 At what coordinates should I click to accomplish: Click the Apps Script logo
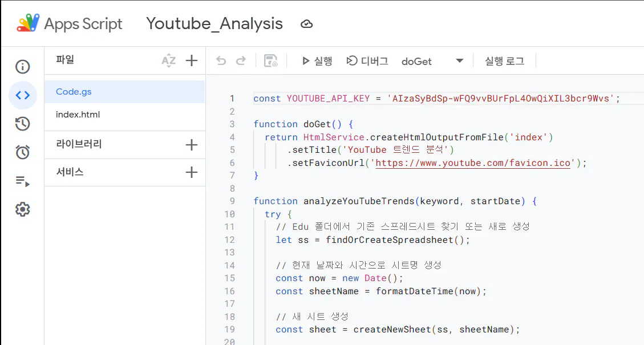(28, 23)
